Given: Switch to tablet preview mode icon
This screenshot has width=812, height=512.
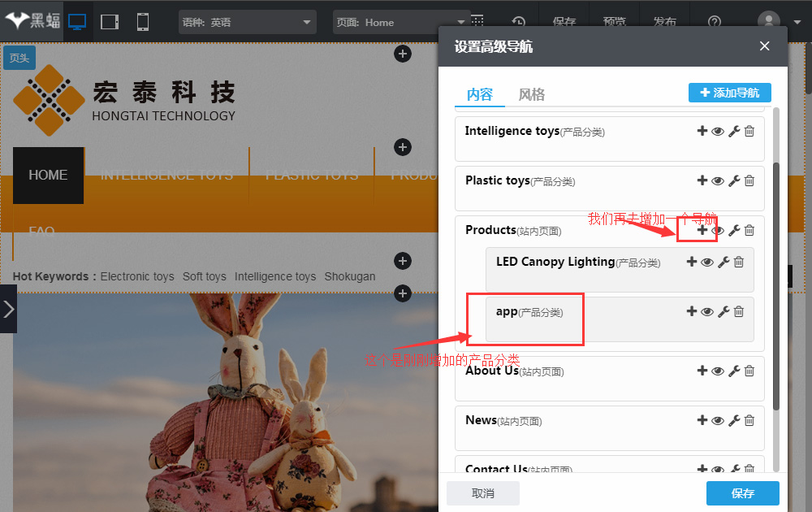Looking at the screenshot, I should [x=110, y=22].
